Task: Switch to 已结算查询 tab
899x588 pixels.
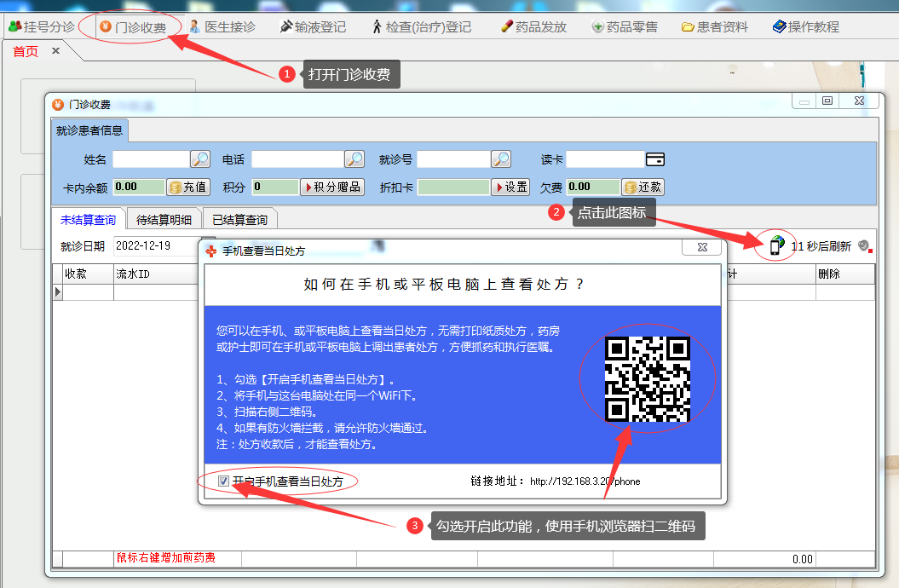Action: [x=239, y=220]
